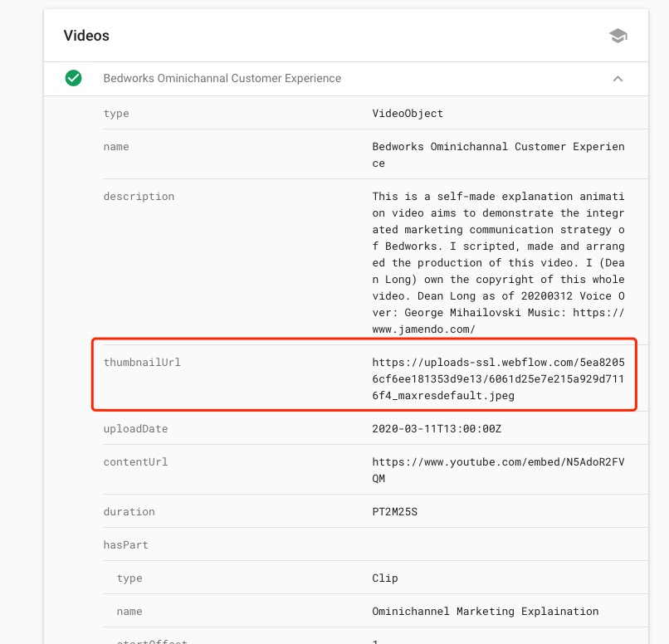Click the name value 'Bedworks Ominichannal Customer Experience'

[498, 155]
